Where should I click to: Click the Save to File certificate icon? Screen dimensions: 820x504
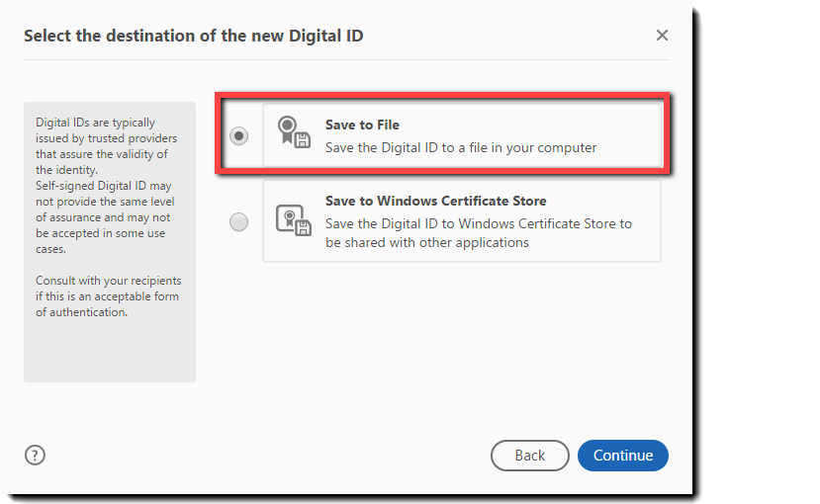292,133
